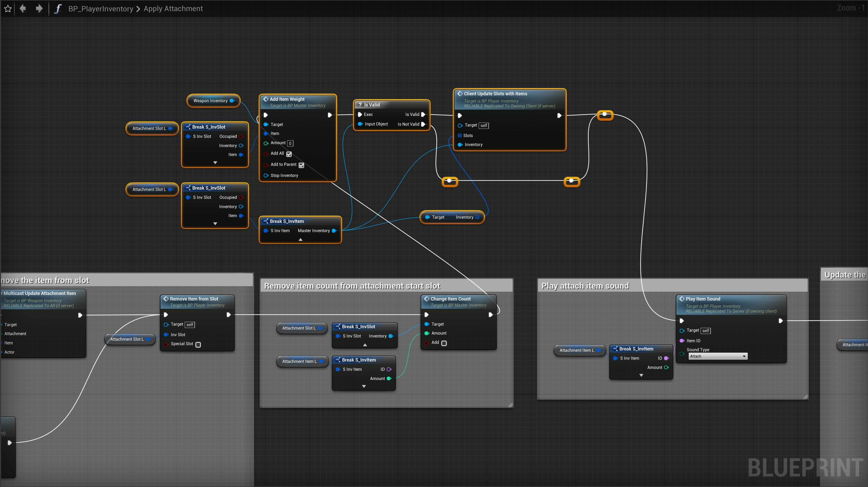Collapse the Break S_InvItem Master Inventory node
Viewport: 868px width, 487px height.
click(x=300, y=240)
